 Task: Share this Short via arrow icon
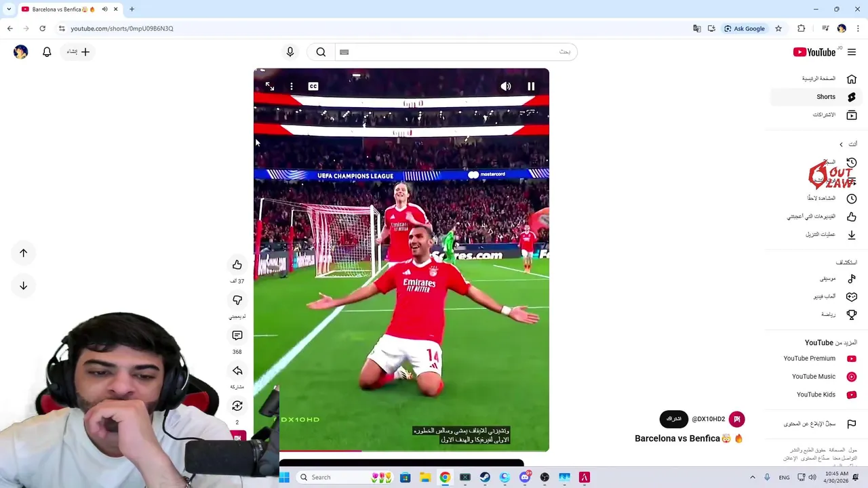tap(237, 371)
